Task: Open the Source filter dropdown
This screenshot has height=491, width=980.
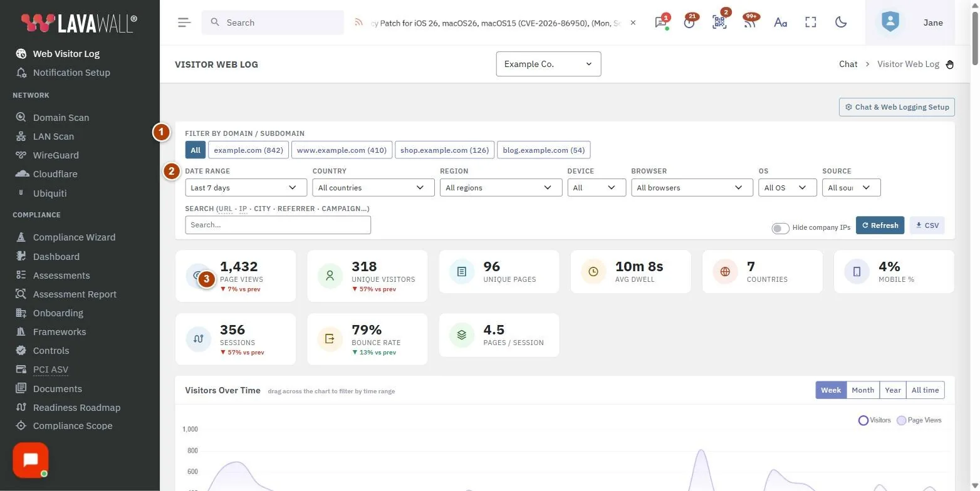Action: [x=852, y=187]
